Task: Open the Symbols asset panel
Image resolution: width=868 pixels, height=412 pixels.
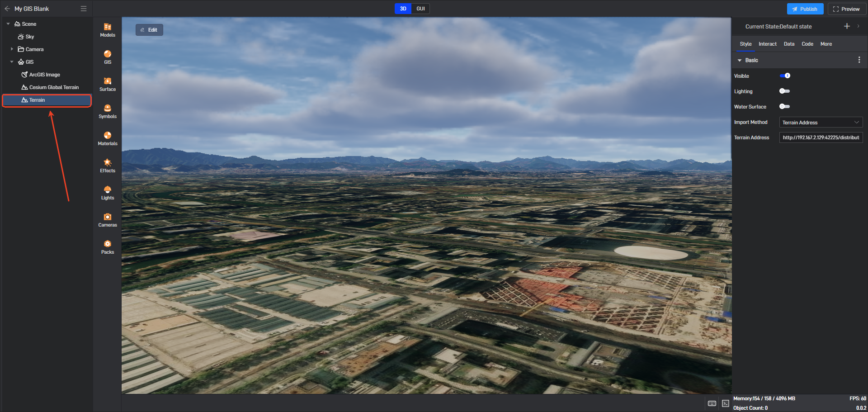Action: pyautogui.click(x=108, y=112)
